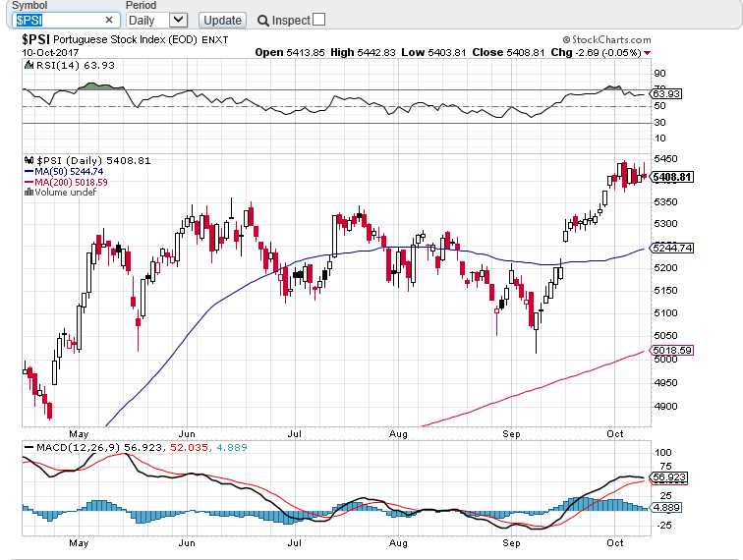The height and width of the screenshot is (560, 743).
Task: Click the 5018.59 MA(200) axis tag
Action: (672, 350)
